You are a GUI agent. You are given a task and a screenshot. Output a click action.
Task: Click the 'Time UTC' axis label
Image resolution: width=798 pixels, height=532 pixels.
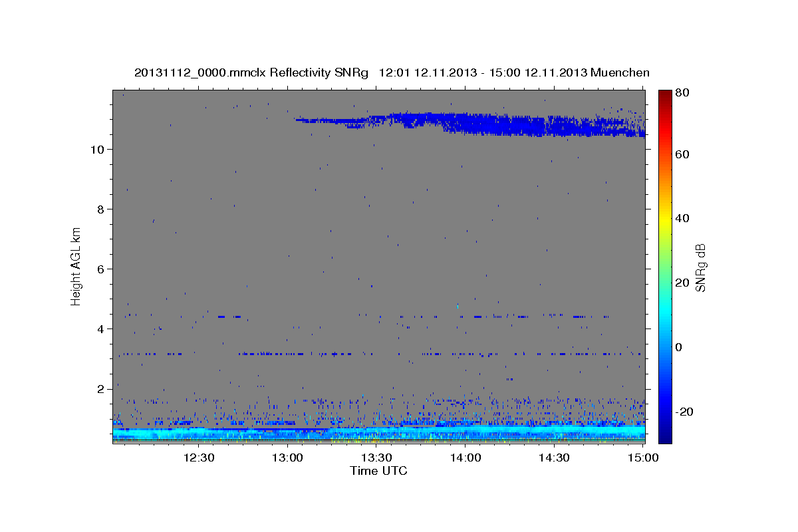coord(378,471)
